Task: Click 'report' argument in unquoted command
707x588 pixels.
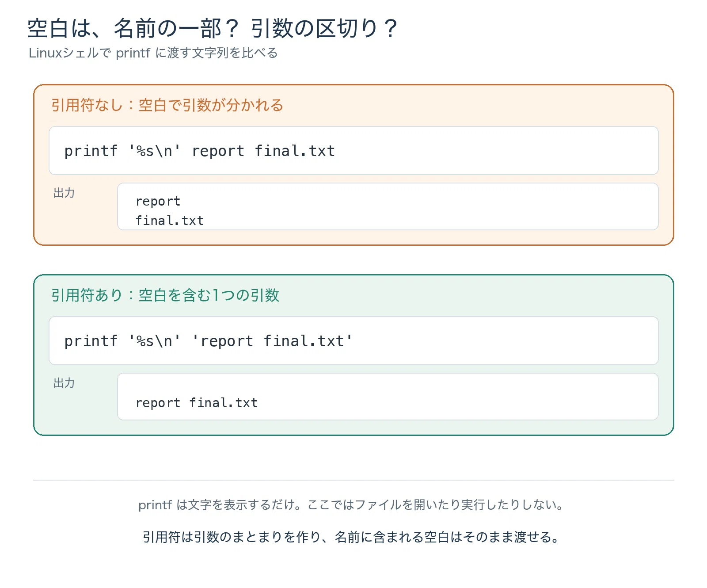Action: (x=218, y=151)
